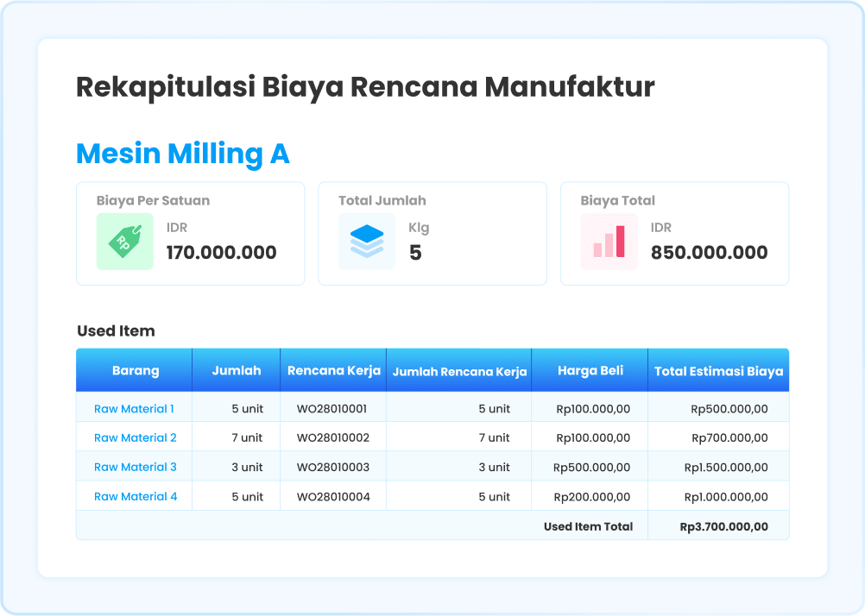The width and height of the screenshot is (865, 616).
Task: Click the Rencana Kerja column header
Action: click(x=333, y=370)
